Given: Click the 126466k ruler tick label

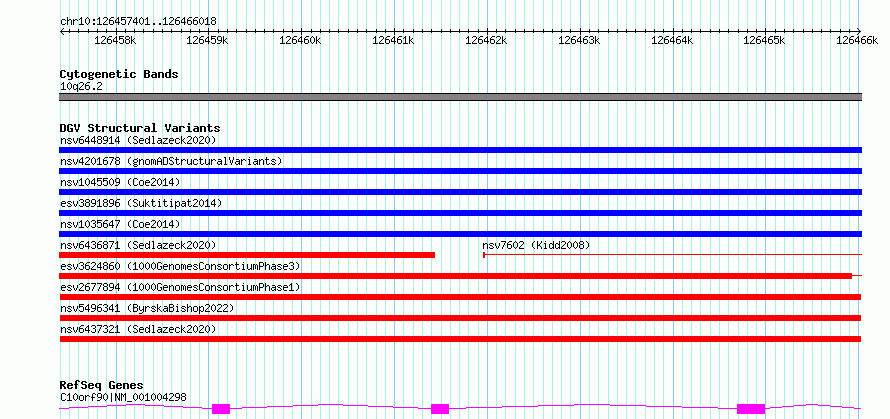Looking at the screenshot, I should click(x=858, y=40).
